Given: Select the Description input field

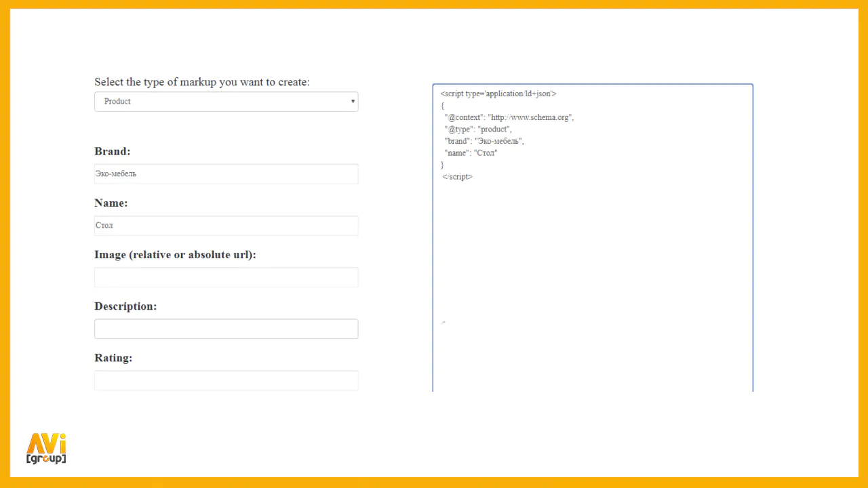Looking at the screenshot, I should 226,329.
